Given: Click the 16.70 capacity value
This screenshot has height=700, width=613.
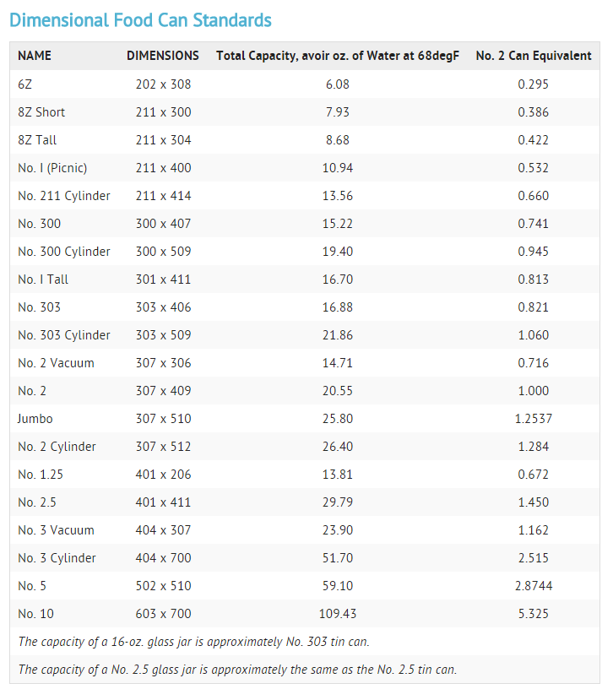Looking at the screenshot, I should (x=338, y=279).
